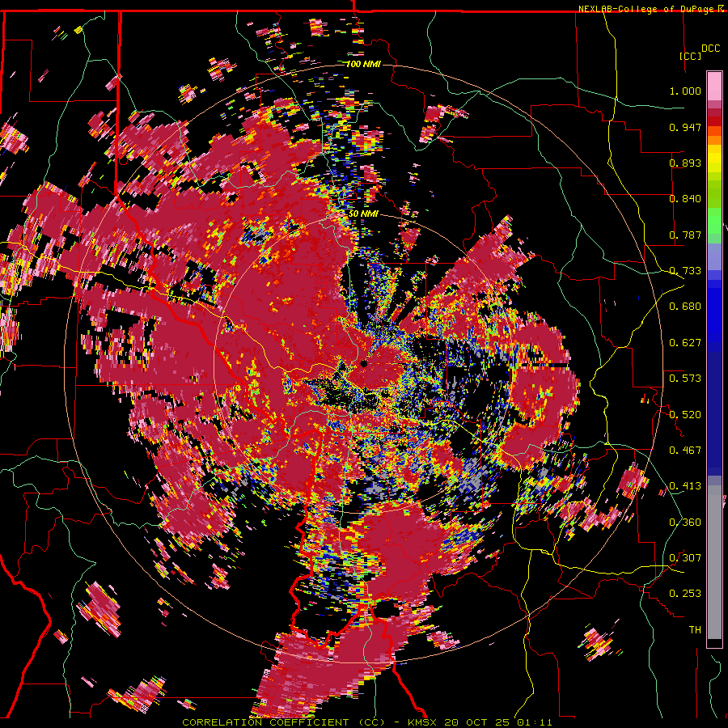Viewport: 728px width, 728px height.
Task: Click the black radar site dot
Action: click(x=364, y=364)
